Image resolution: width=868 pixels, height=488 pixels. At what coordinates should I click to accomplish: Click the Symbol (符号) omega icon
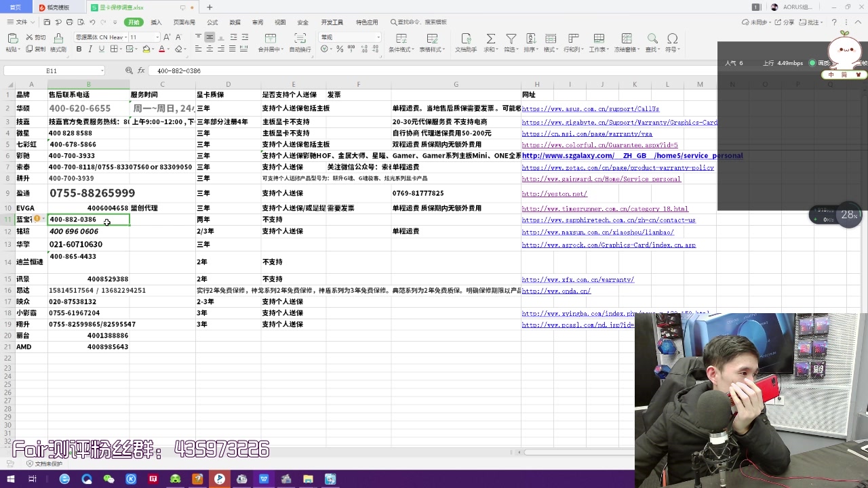pos(673,39)
